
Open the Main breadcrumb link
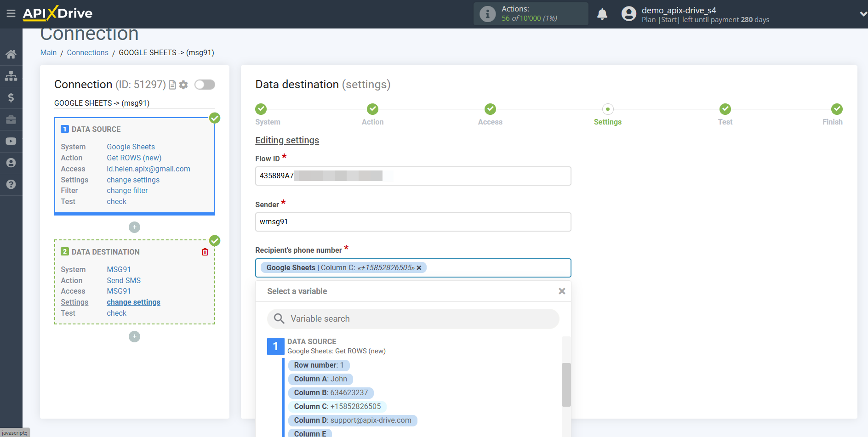(x=48, y=53)
